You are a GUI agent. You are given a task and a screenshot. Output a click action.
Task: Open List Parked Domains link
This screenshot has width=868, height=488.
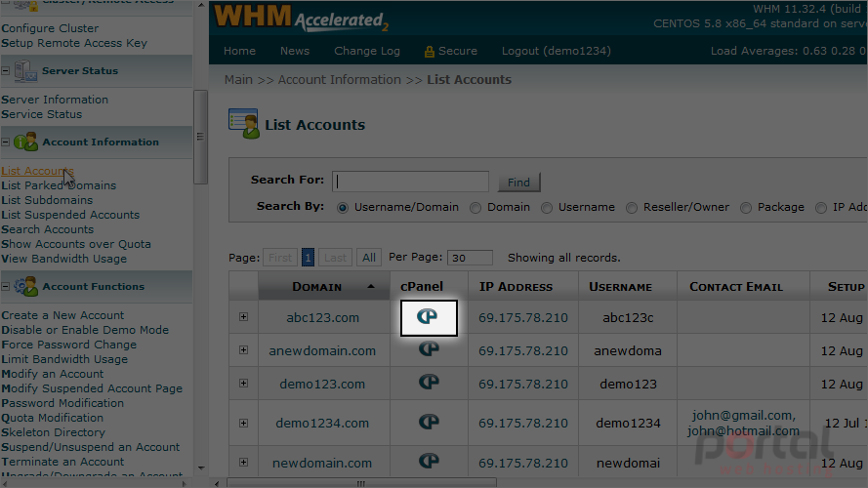pyautogui.click(x=59, y=185)
